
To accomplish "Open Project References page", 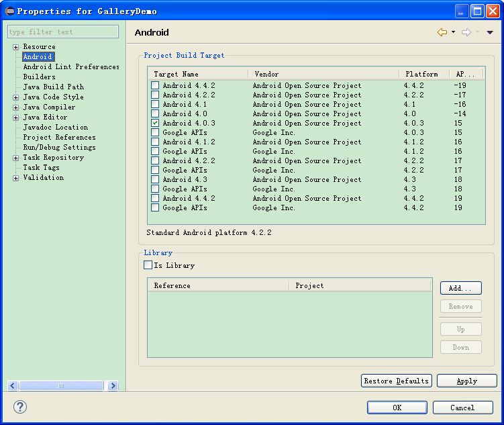I will (x=59, y=137).
